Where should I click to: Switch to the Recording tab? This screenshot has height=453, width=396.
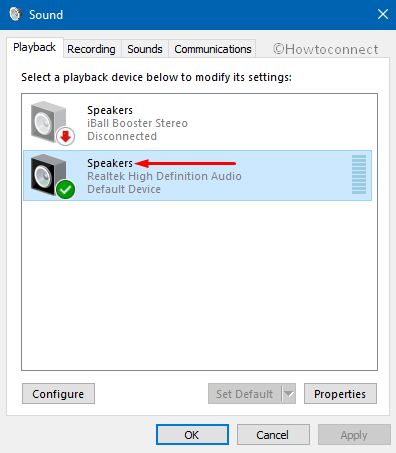[91, 49]
